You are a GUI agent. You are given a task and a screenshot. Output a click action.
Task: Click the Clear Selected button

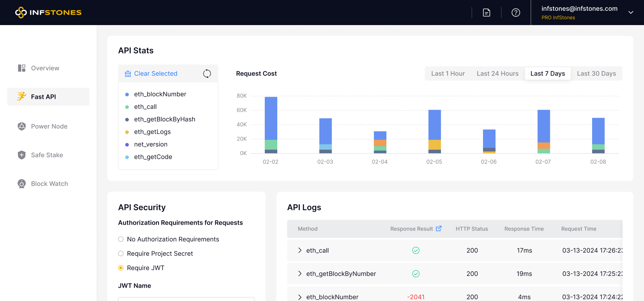coord(151,73)
